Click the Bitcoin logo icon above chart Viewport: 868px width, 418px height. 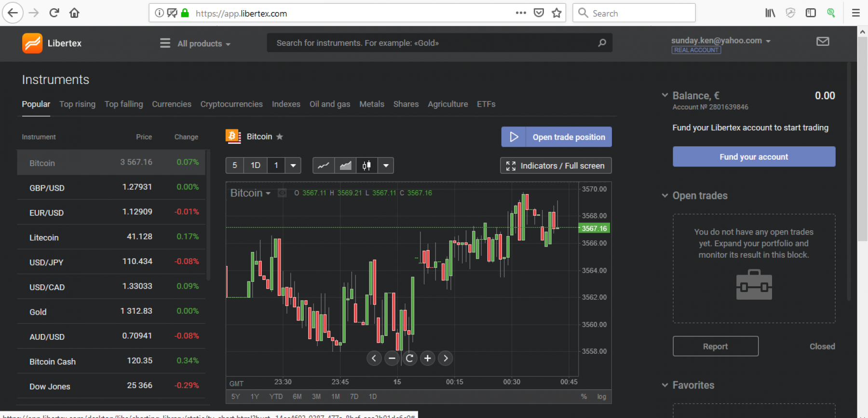coord(233,137)
